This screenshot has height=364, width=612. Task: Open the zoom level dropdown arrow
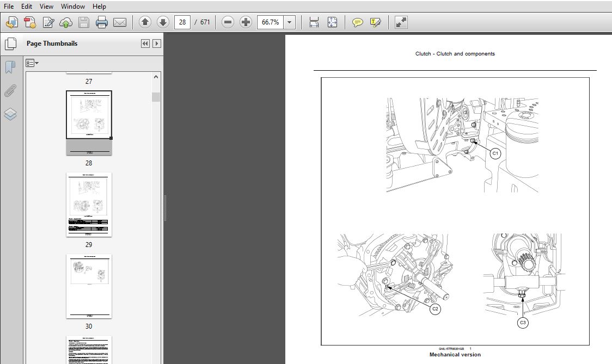click(x=289, y=22)
